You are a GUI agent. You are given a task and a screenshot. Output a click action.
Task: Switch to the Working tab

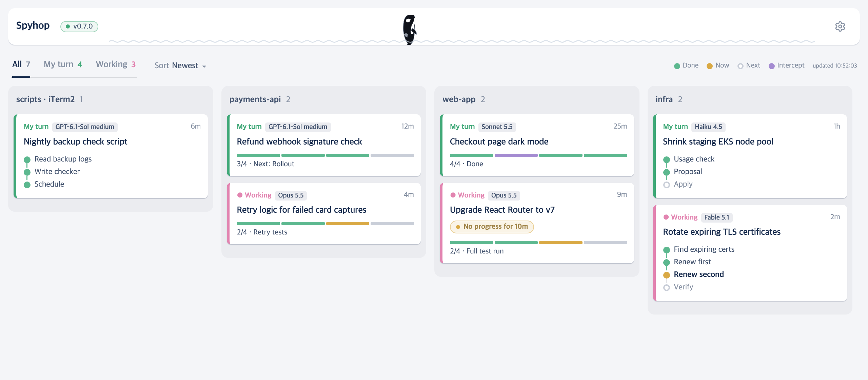pos(116,64)
